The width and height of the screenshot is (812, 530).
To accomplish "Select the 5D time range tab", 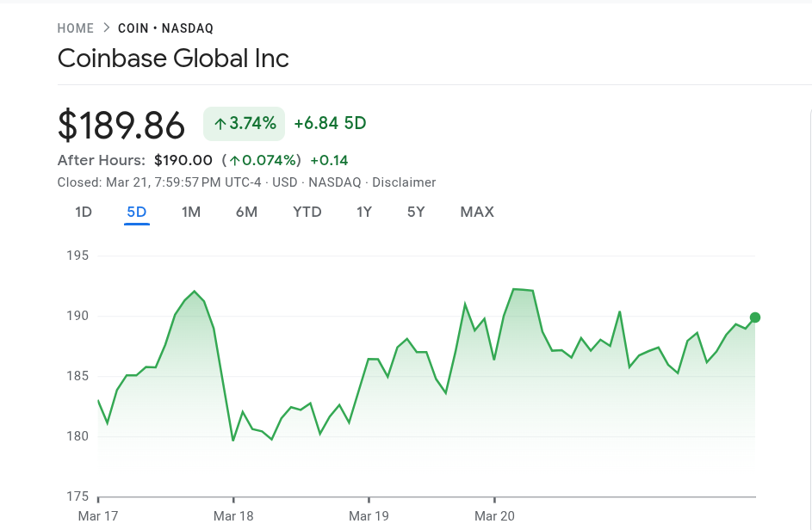I will (137, 213).
